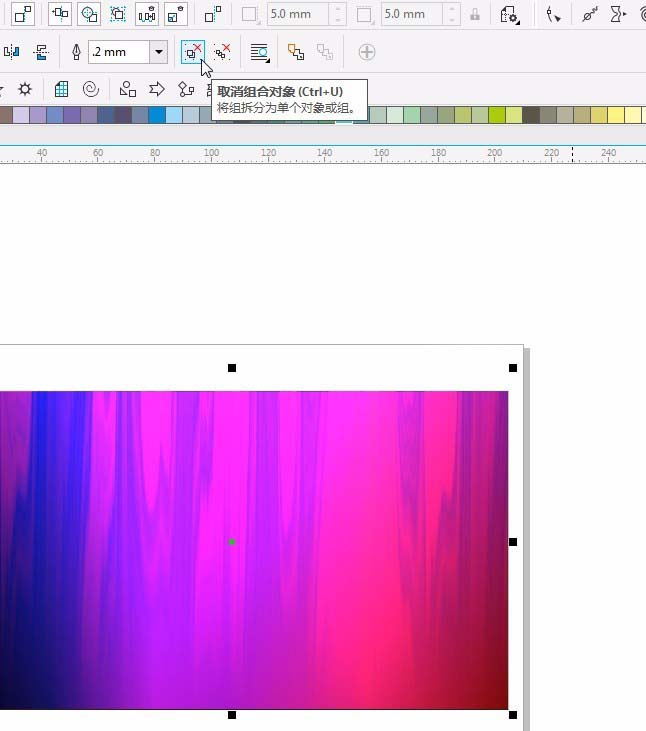646x731 pixels.
Task: Click the two linked squares icon, top row
Action: (23, 14)
